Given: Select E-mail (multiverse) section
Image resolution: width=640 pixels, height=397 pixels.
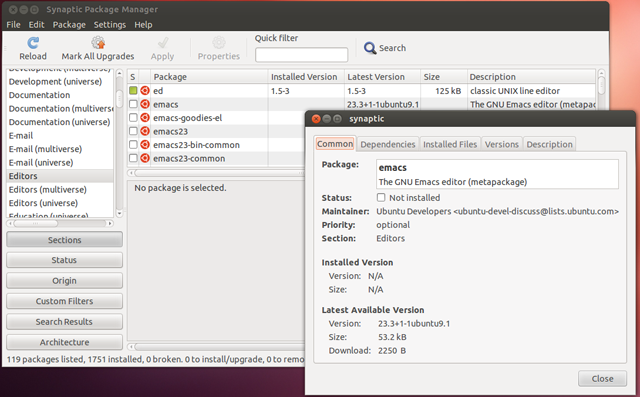Looking at the screenshot, I should (x=60, y=149).
